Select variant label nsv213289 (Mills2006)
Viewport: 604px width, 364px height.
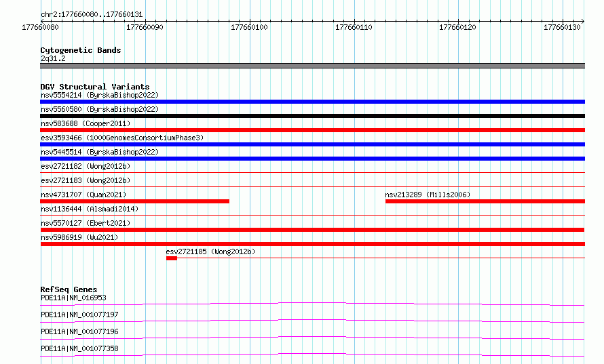pyautogui.click(x=428, y=195)
